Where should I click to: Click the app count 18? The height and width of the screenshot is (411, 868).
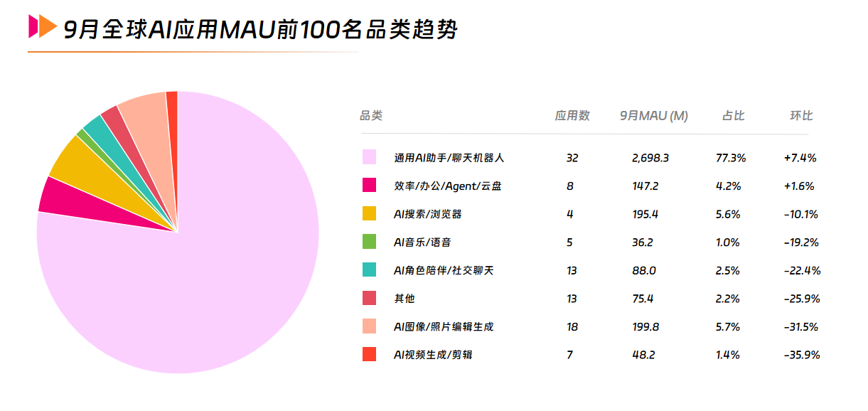(572, 326)
